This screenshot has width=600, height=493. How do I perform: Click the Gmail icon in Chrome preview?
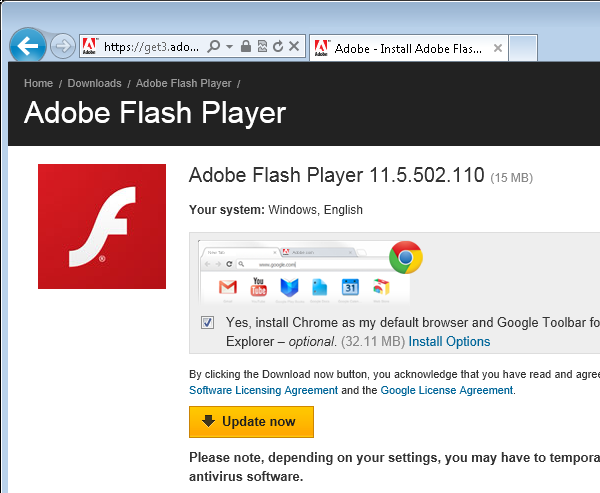coord(228,287)
